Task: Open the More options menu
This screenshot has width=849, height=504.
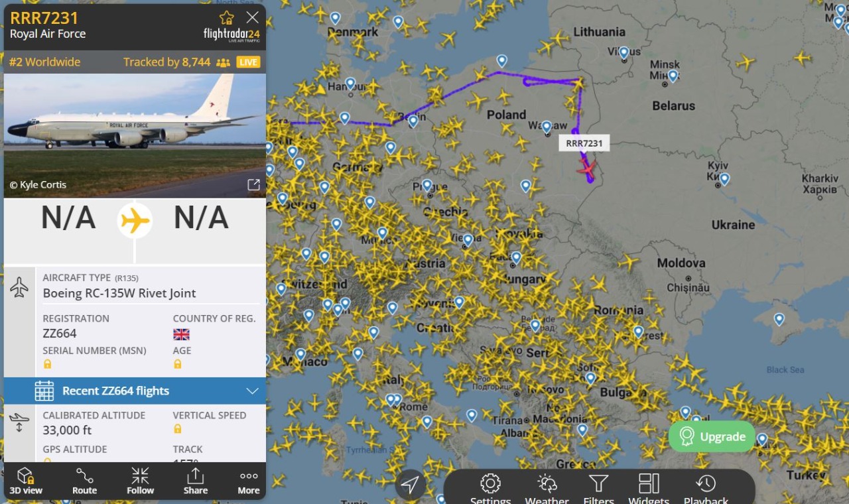Action: pos(249,481)
